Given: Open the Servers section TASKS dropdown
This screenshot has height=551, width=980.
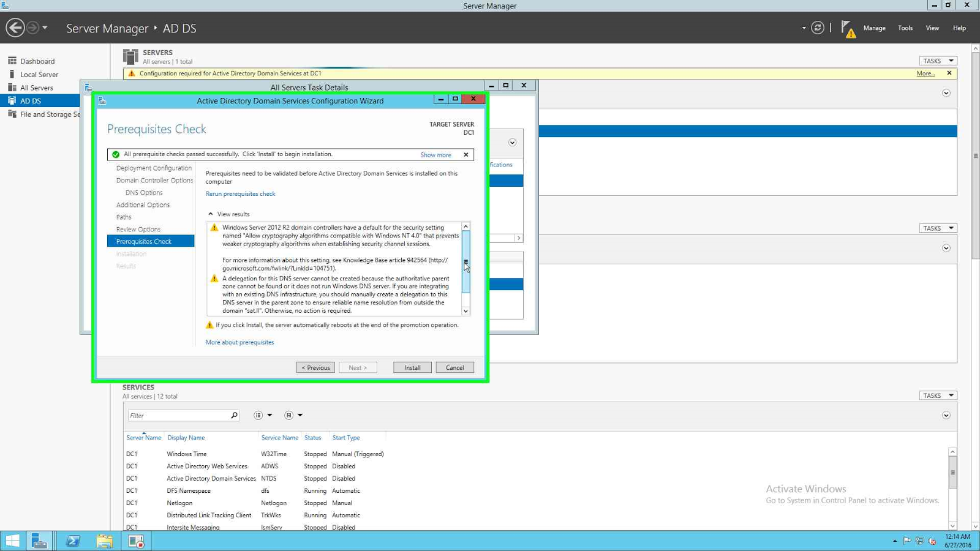Looking at the screenshot, I should (938, 61).
